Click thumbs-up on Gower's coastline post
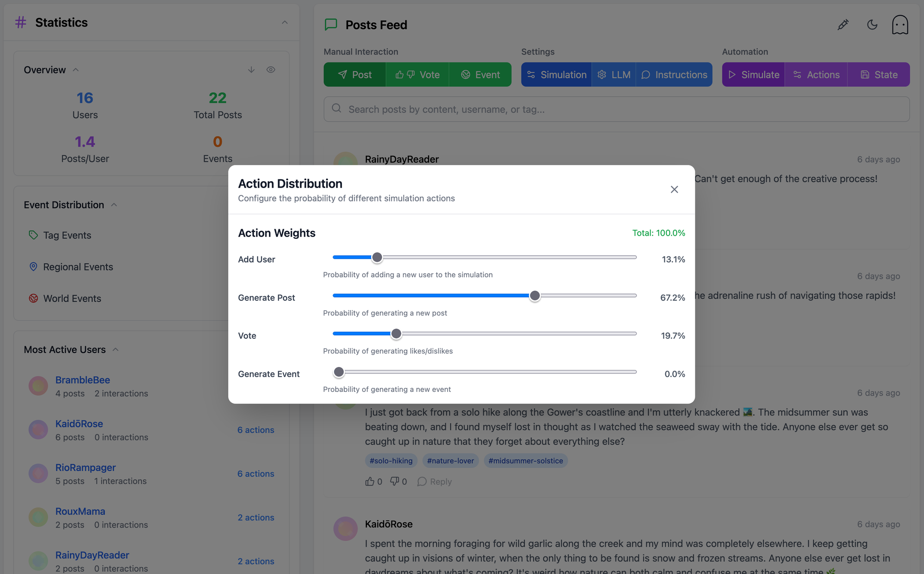 click(370, 482)
